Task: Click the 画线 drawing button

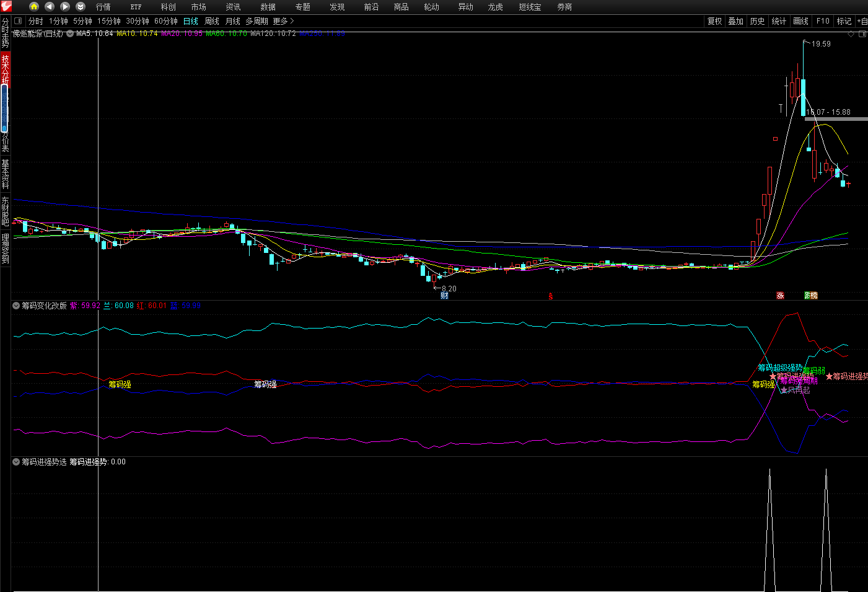Action: (800, 21)
